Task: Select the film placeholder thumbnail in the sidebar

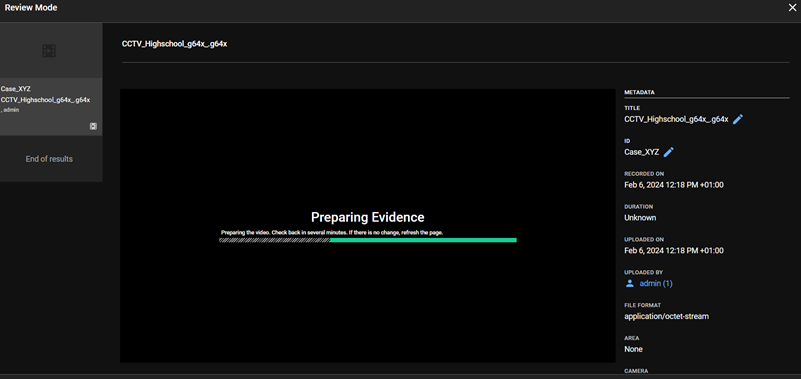Action: coord(49,51)
